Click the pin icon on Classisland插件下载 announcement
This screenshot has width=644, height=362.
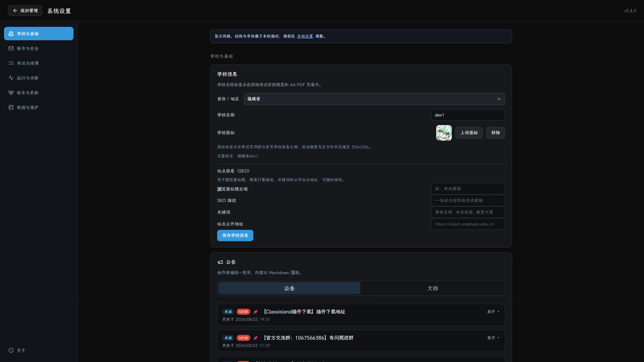(256, 312)
